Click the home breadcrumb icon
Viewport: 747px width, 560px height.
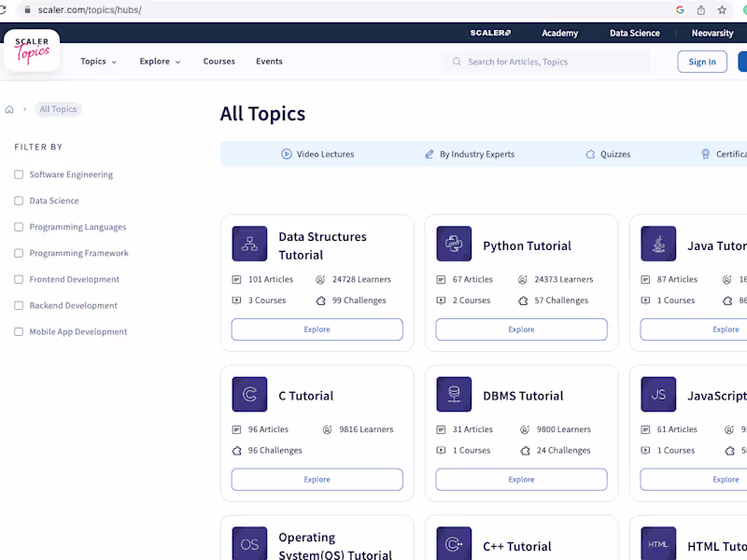9,109
